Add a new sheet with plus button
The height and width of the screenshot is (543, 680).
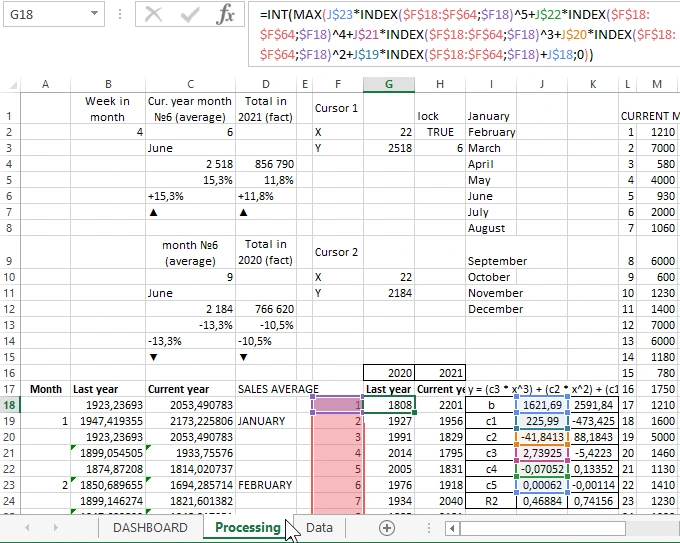point(386,528)
